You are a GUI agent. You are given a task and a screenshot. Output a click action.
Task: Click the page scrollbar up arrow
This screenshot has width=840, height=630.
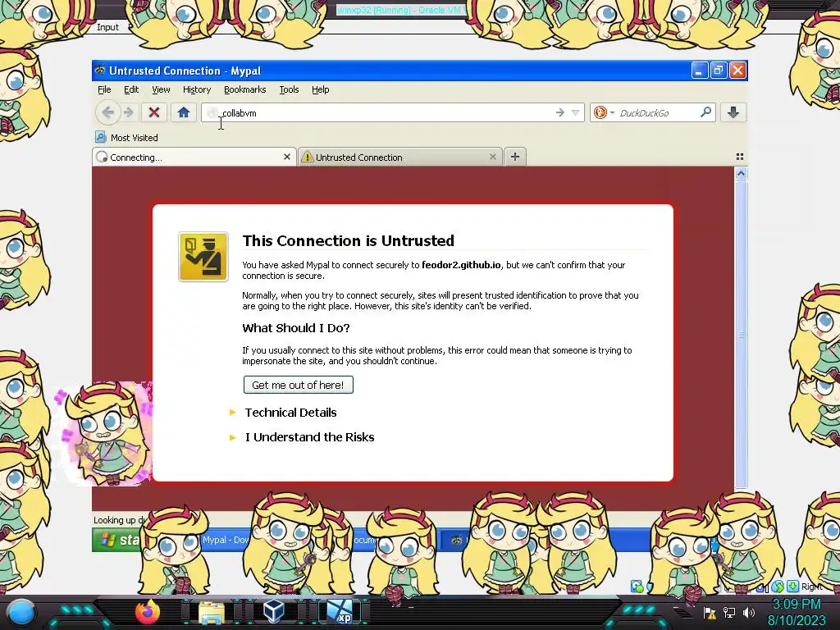(741, 173)
